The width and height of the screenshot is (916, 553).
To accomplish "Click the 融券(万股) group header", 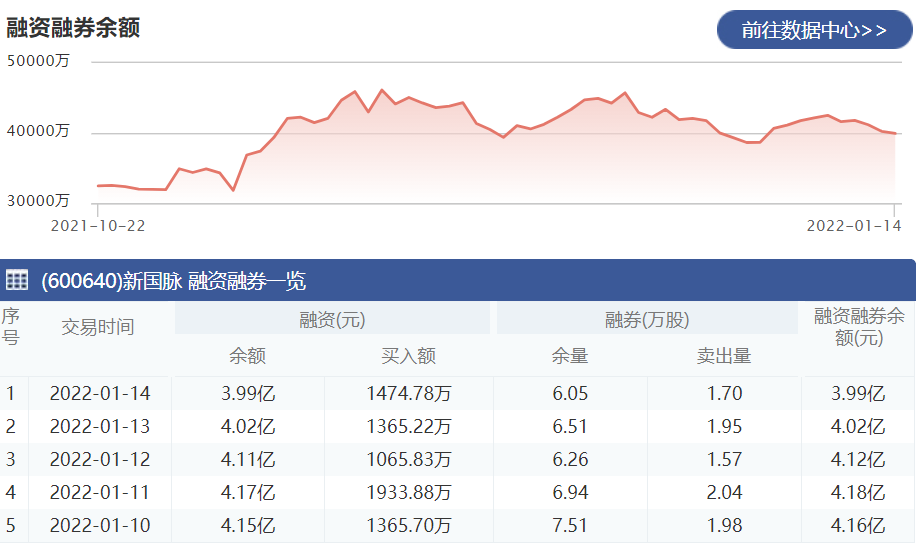I will [x=647, y=319].
